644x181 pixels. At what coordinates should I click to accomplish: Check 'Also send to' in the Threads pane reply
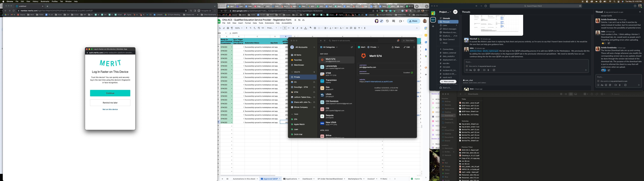coord(467,66)
